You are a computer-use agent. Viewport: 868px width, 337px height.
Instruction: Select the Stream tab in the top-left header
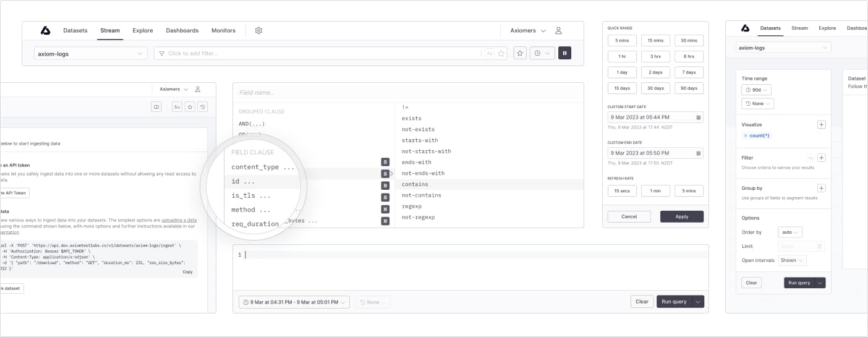point(110,30)
